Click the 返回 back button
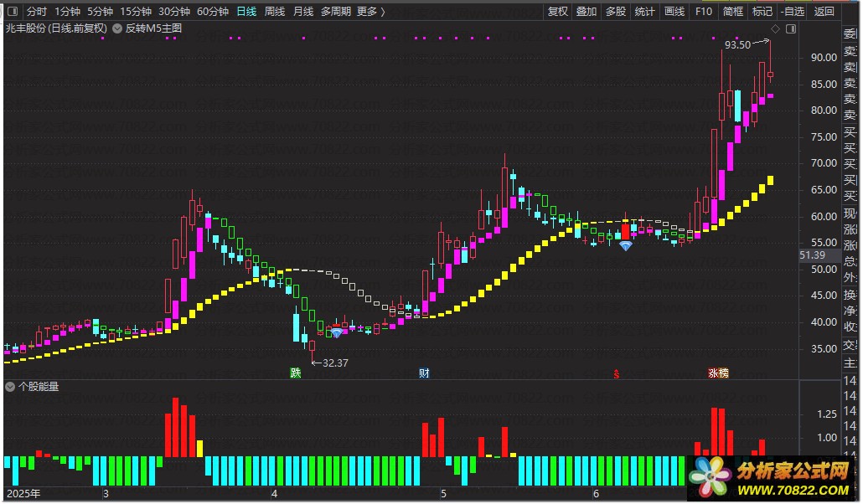The image size is (863, 504). [x=824, y=11]
